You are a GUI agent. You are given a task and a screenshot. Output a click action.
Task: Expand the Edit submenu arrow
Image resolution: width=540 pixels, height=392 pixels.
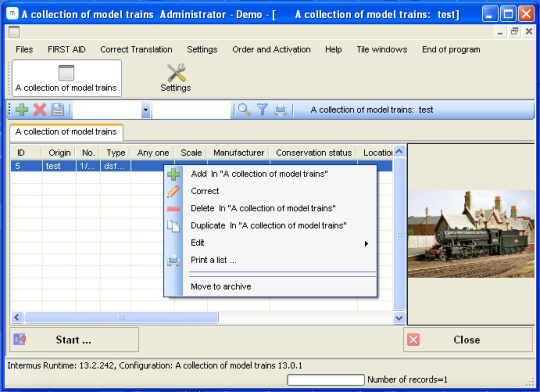366,244
